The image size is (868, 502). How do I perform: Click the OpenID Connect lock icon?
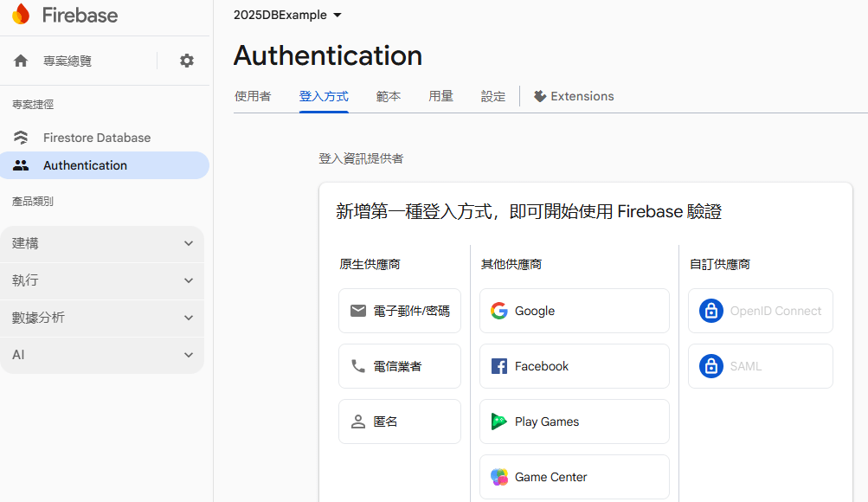pos(711,311)
